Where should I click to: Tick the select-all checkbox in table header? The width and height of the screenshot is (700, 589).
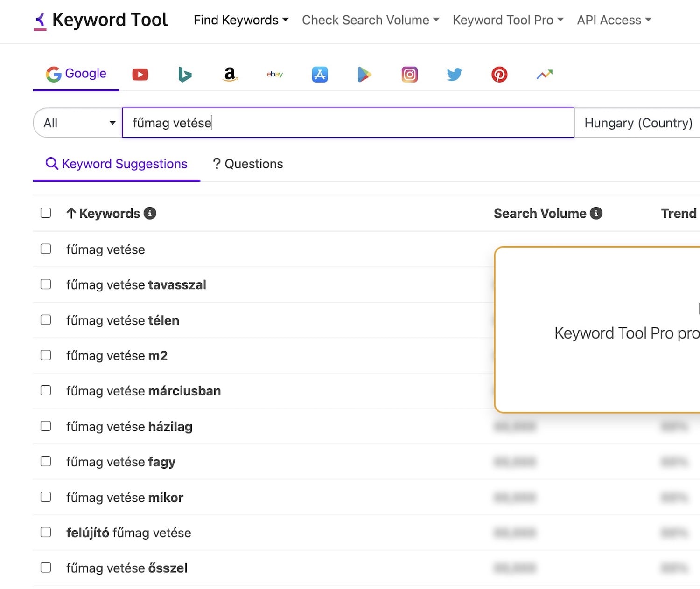click(x=46, y=213)
